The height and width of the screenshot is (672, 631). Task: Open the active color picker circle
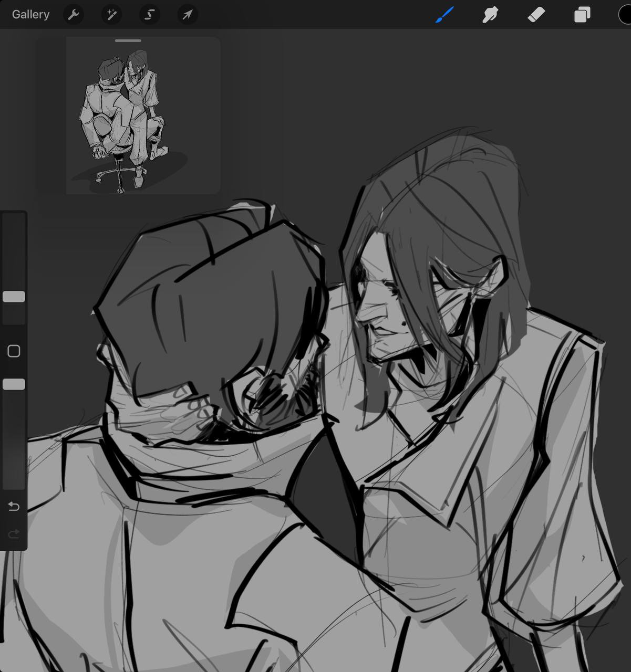tap(625, 15)
